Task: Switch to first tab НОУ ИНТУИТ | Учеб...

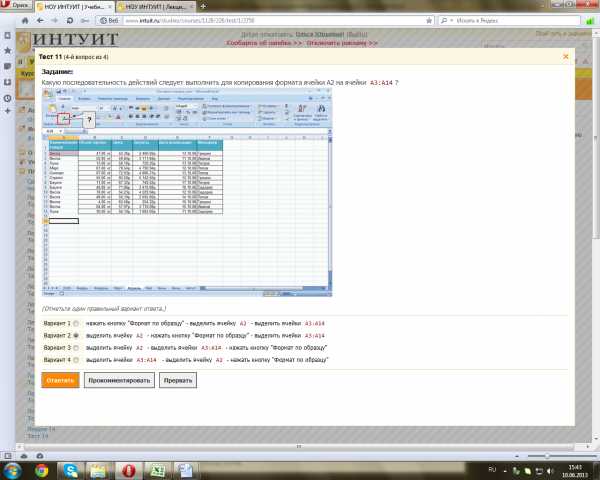Action: (x=74, y=7)
